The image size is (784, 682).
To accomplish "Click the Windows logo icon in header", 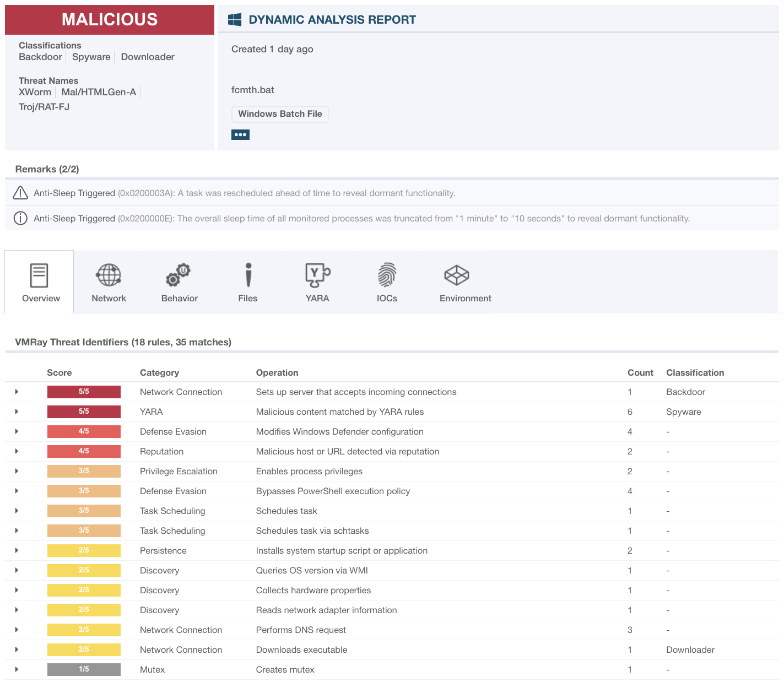I will pos(235,20).
